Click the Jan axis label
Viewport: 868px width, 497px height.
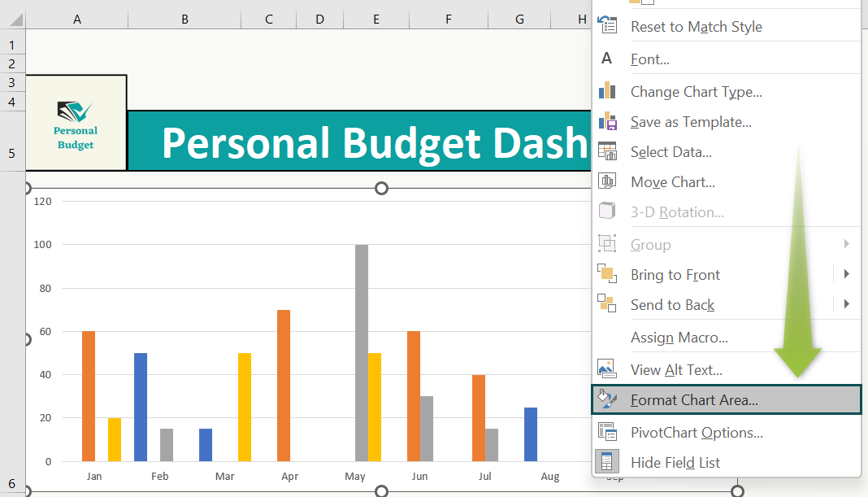(x=94, y=476)
